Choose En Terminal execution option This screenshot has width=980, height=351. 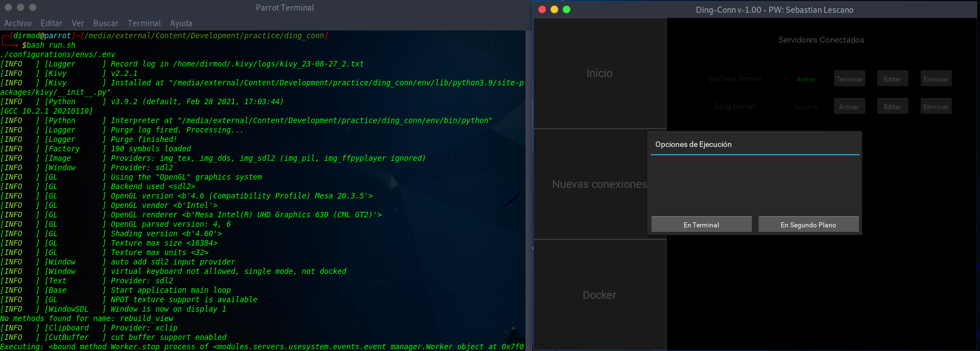pos(701,225)
